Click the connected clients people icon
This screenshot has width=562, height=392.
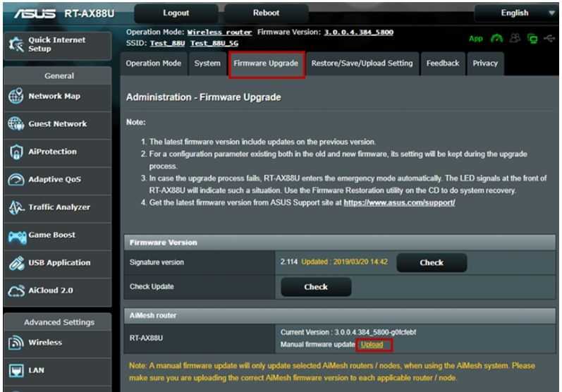coord(515,37)
